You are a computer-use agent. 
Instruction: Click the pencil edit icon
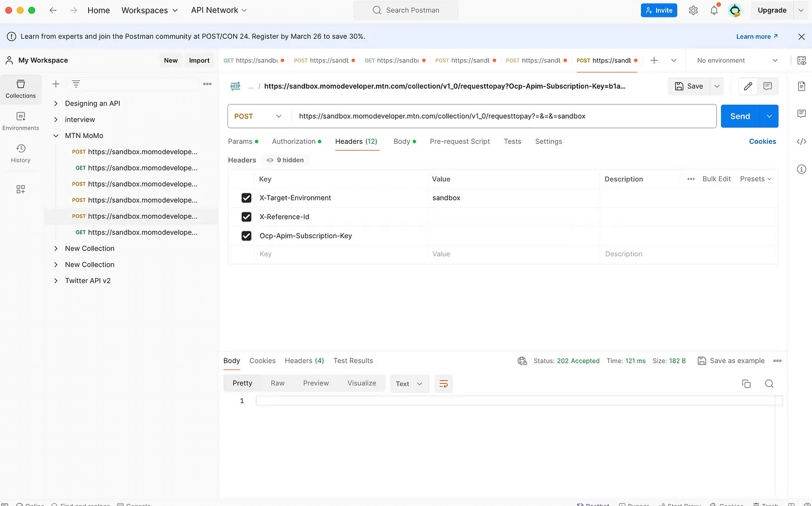point(748,86)
